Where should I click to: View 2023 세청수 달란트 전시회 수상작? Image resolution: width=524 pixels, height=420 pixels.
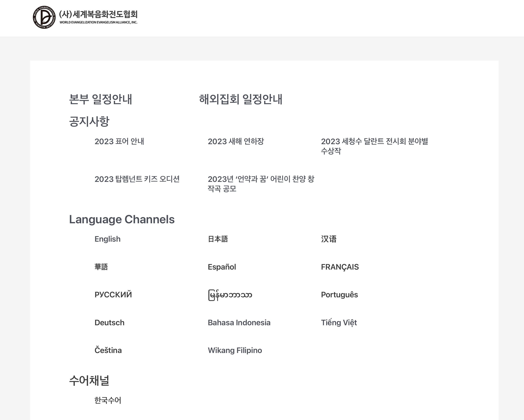tap(375, 146)
